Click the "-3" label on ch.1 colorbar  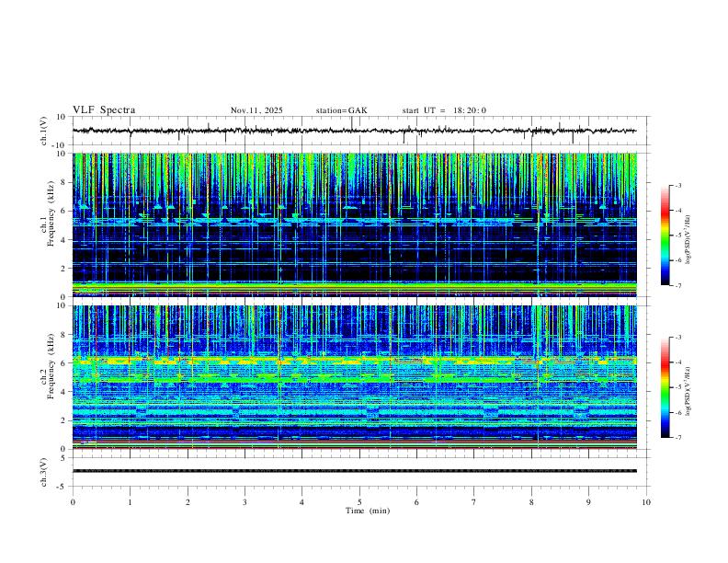tap(678, 185)
